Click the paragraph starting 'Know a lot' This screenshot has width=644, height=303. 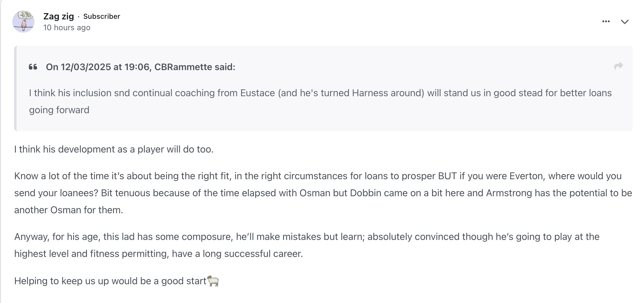(x=323, y=193)
